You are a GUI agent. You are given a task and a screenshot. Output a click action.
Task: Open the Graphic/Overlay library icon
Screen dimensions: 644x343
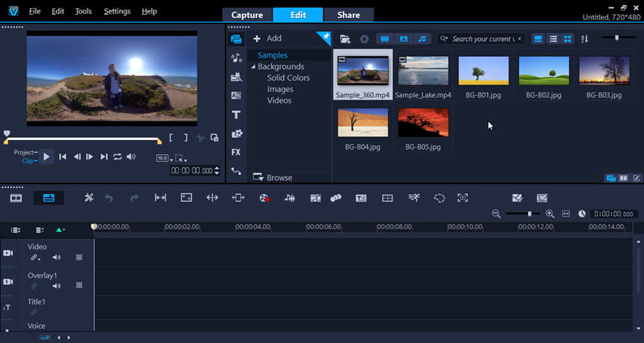point(237,133)
